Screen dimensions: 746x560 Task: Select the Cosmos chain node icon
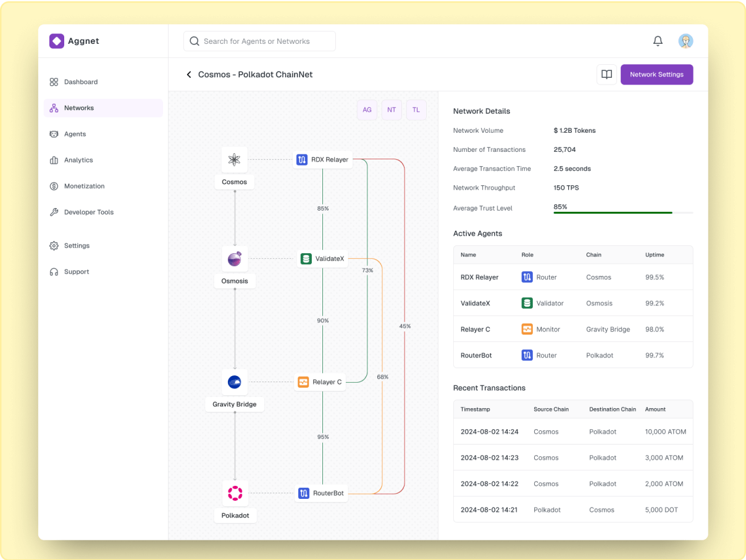point(234,160)
